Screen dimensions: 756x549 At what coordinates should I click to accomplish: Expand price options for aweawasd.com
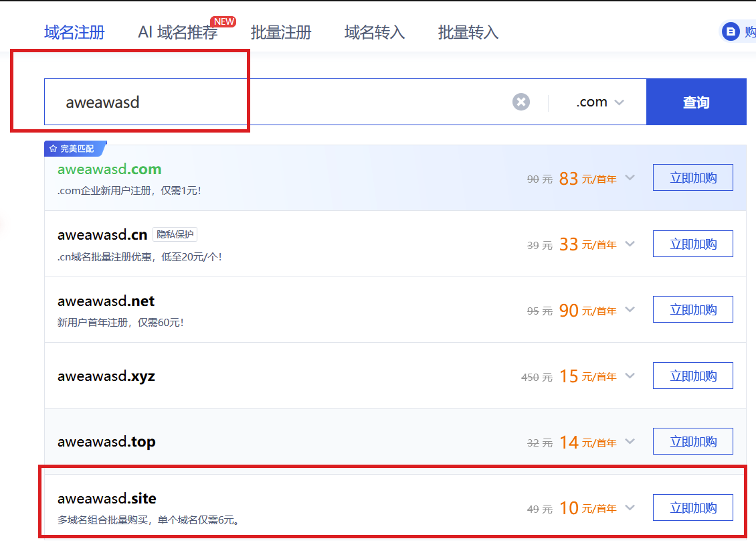(x=630, y=177)
